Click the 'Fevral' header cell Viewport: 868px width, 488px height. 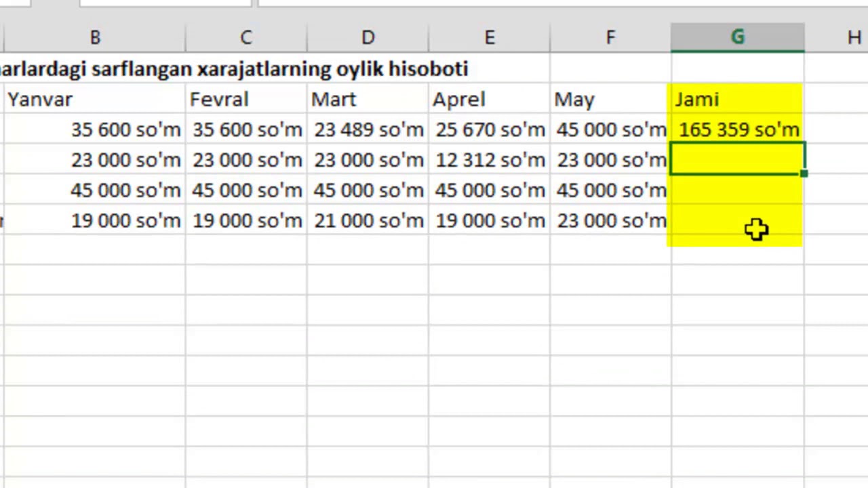(x=246, y=99)
